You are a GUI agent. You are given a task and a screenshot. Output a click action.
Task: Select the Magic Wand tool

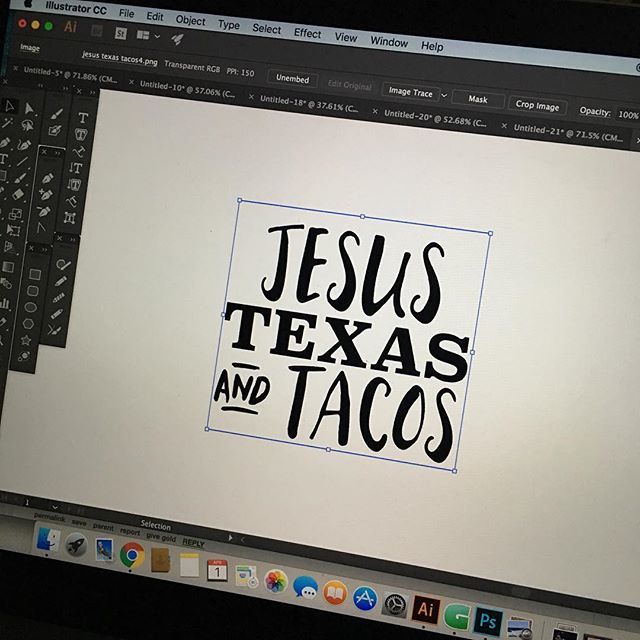pyautogui.click(x=7, y=122)
